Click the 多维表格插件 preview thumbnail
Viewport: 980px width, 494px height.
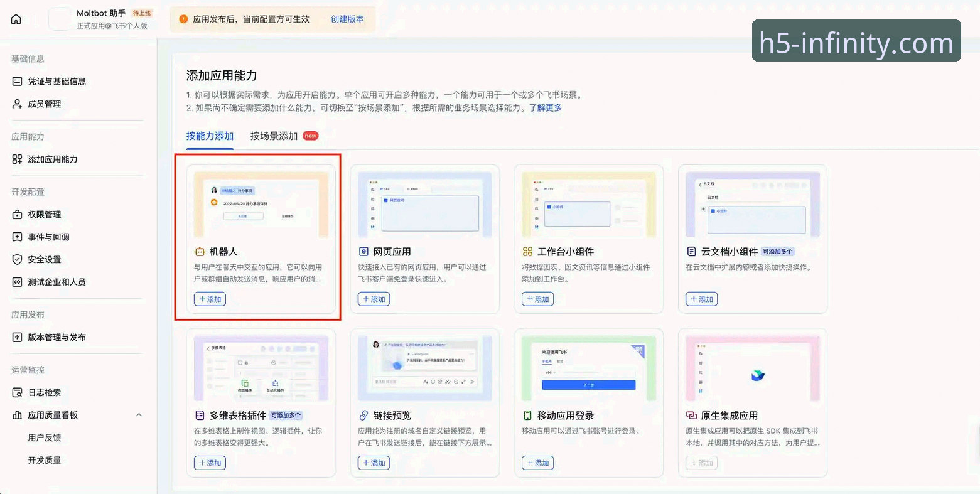261,368
